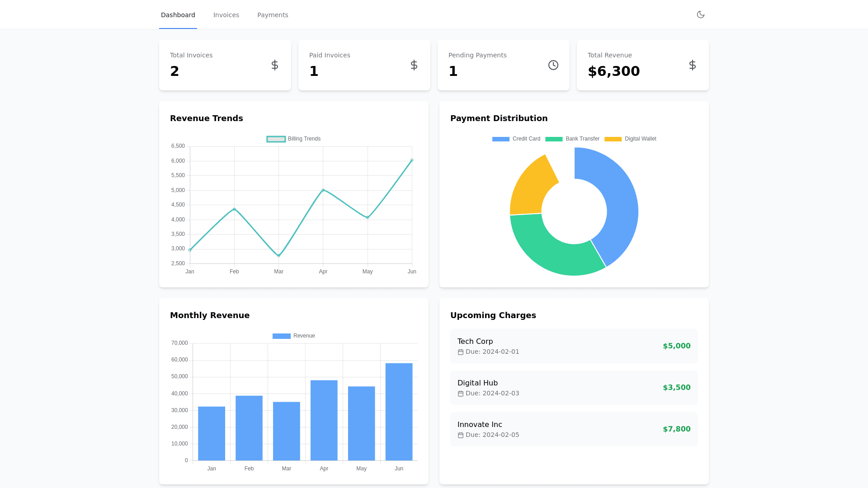Click the Jun bar in Monthly Revenue
The image size is (868, 488).
399,411
